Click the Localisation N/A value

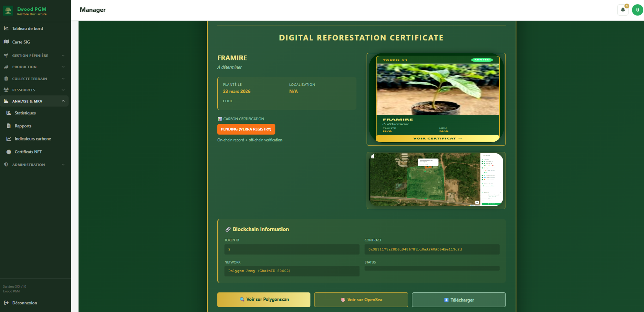pyautogui.click(x=293, y=91)
